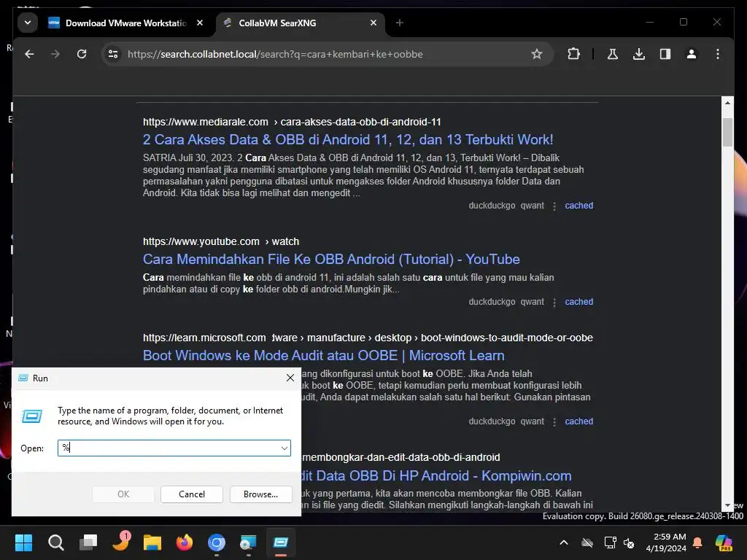Close the CollabVM SearXNG tab

(373, 23)
